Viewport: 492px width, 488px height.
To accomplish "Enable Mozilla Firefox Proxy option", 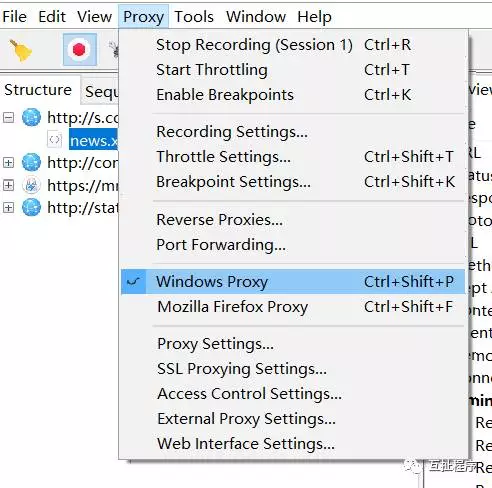I will (x=293, y=307).
